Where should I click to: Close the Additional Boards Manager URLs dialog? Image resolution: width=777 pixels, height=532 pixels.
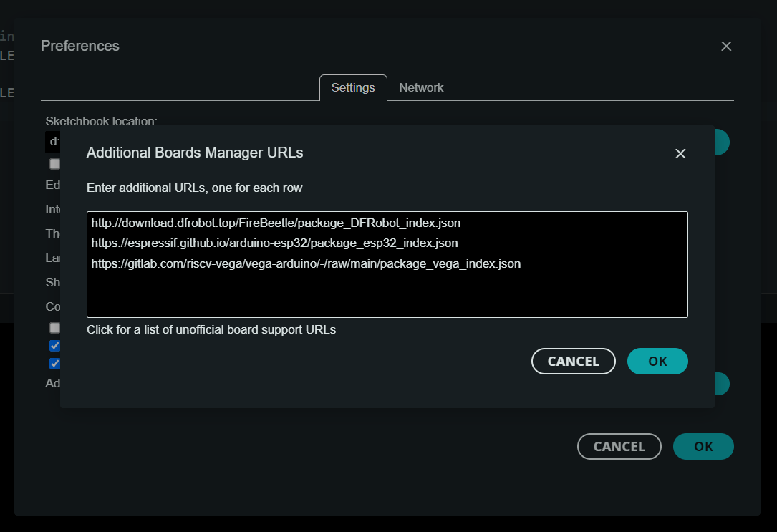[x=680, y=153]
